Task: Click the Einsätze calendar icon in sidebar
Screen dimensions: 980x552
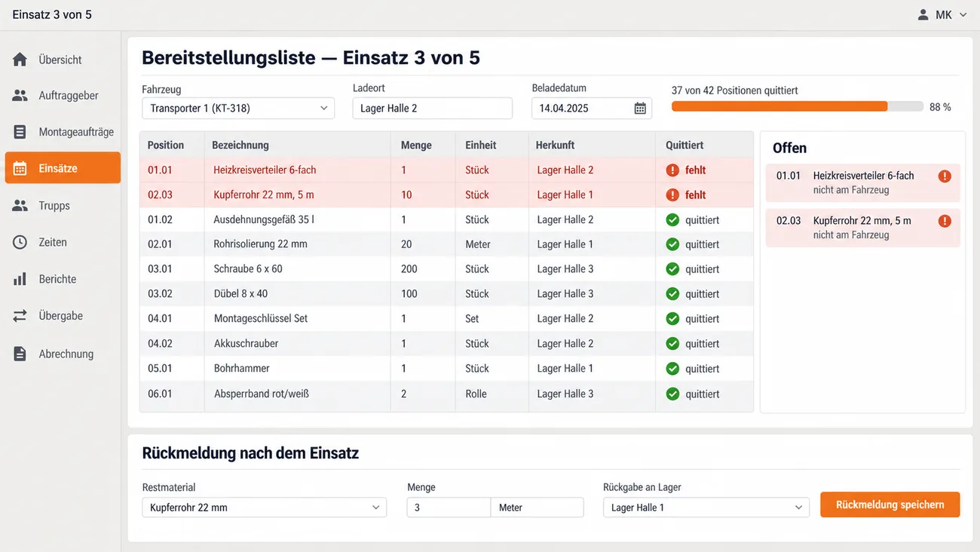Action: (x=20, y=168)
